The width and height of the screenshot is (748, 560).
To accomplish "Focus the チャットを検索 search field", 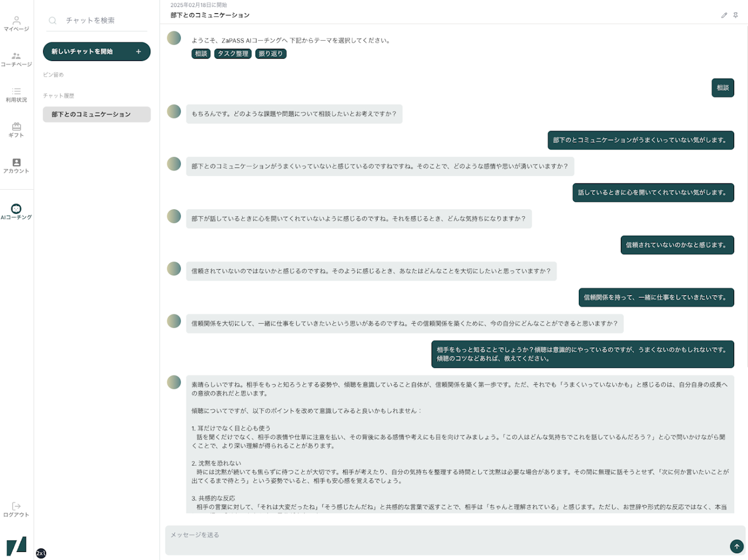I will 97,21.
